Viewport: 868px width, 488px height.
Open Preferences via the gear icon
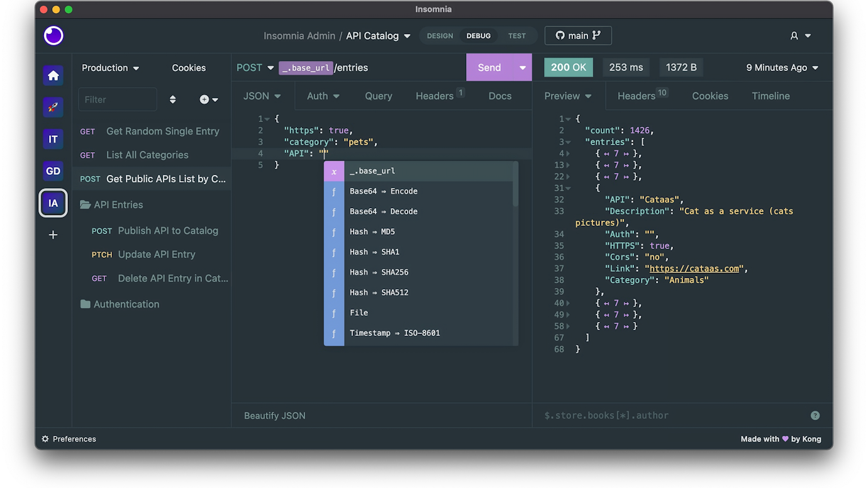point(43,438)
